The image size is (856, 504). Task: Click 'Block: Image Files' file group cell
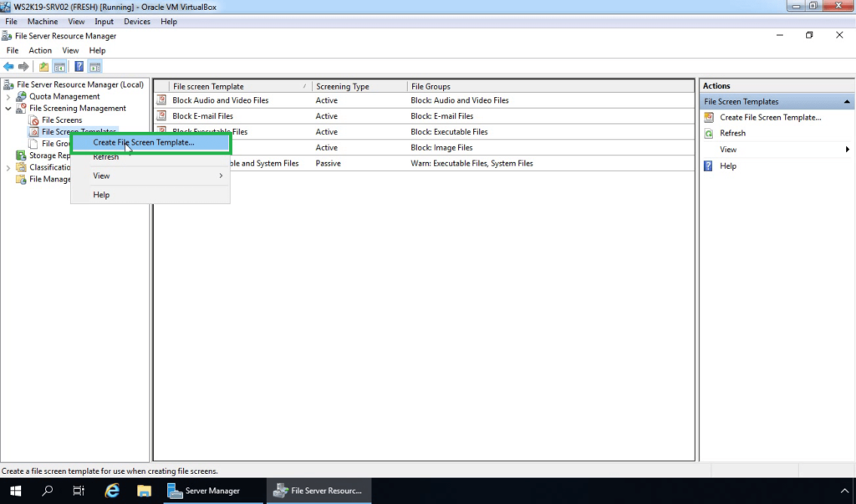pos(441,147)
